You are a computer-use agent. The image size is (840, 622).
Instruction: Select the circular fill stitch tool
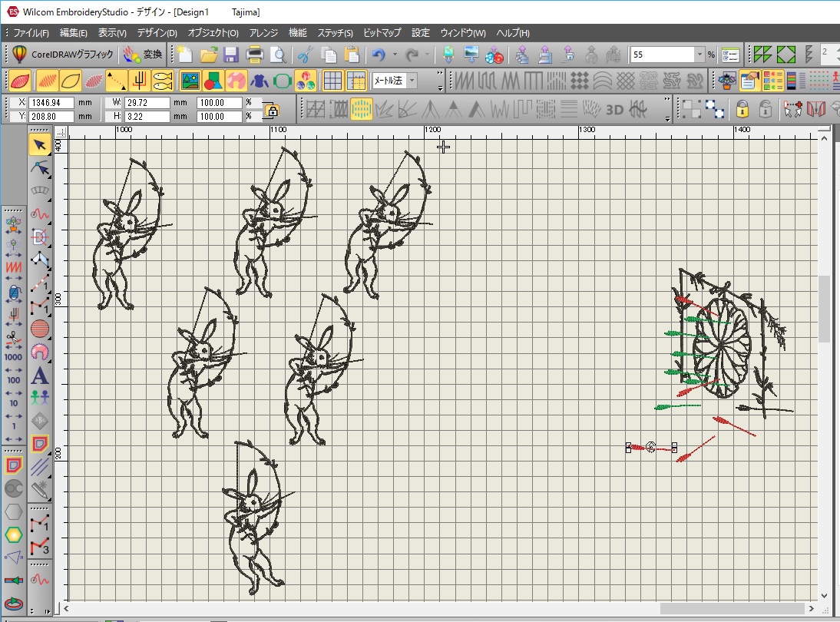40,329
